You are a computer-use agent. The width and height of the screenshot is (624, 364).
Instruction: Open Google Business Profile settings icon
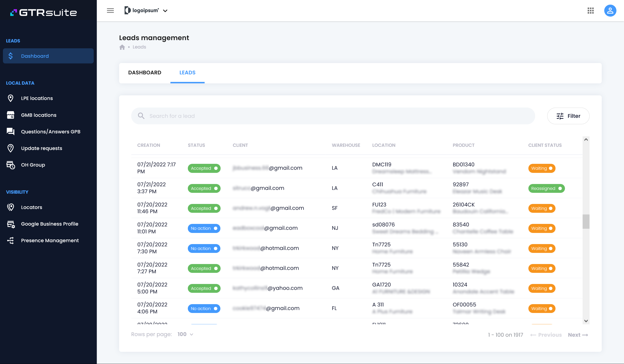(11, 224)
